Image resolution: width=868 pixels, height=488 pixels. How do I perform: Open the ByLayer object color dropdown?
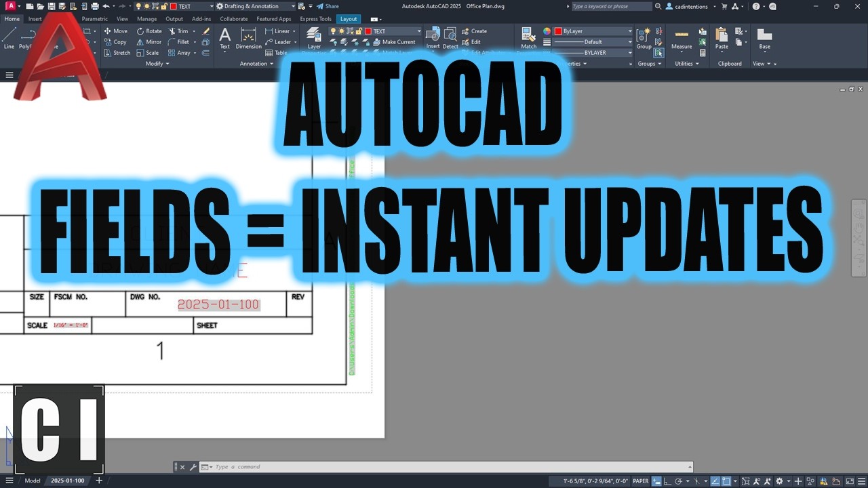click(593, 31)
